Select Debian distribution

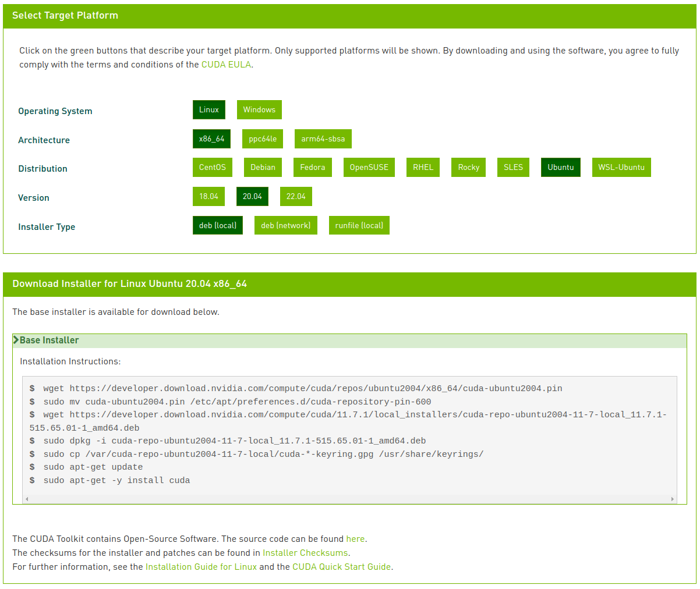click(x=263, y=167)
